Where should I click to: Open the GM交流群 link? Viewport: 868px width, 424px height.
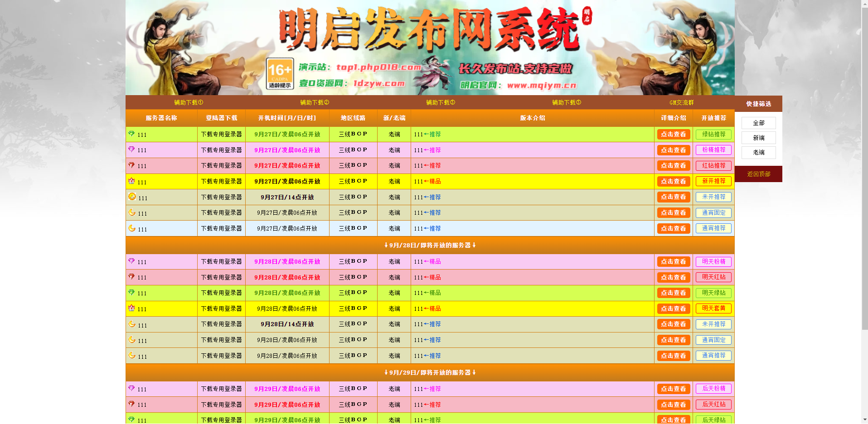coord(682,102)
